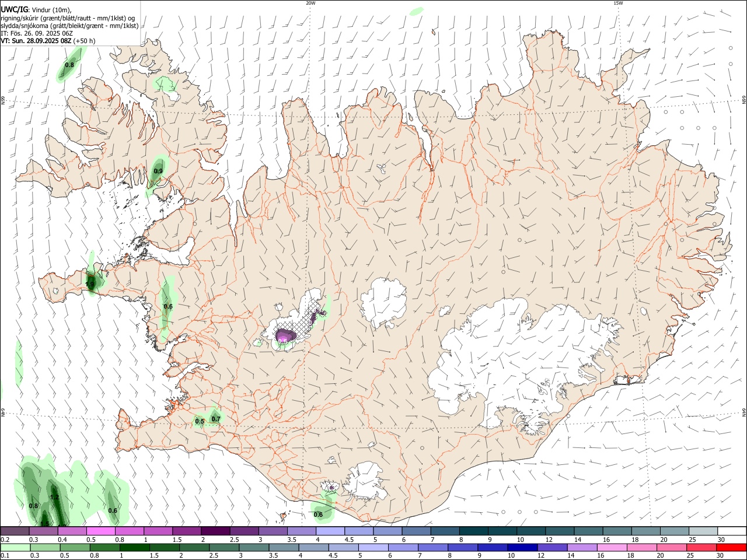Viewport: 747px width, 560px height.
Task: Click the 'VT: Sun. 28.09.2025 08Z (+50 h)' line
Action: [x=48, y=41]
